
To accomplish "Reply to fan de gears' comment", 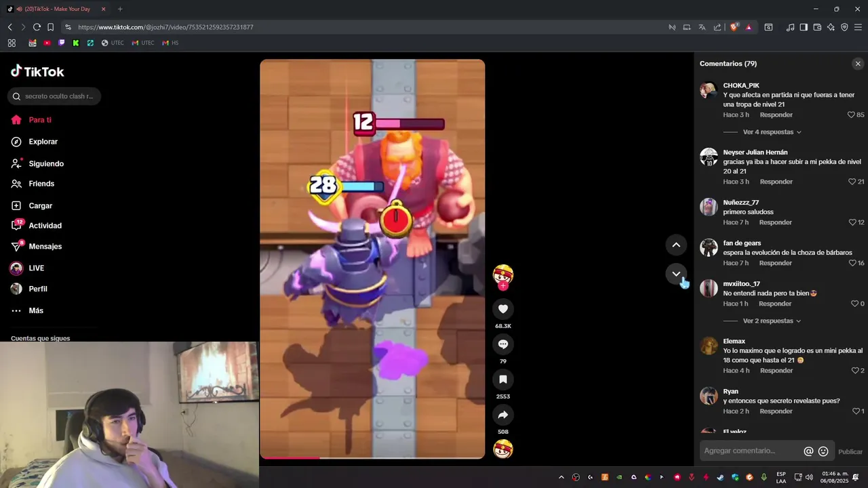I will coord(776,263).
